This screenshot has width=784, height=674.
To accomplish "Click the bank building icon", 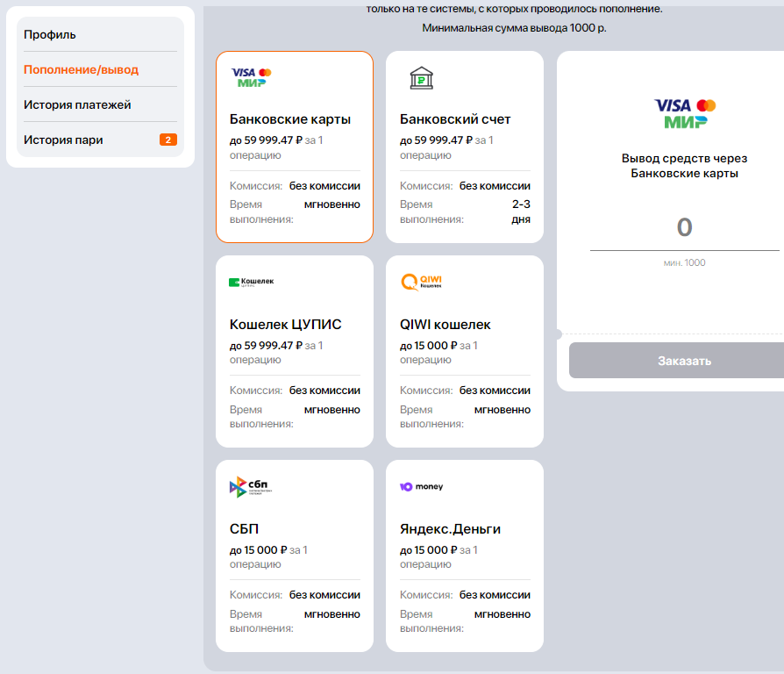I will coord(422,78).
